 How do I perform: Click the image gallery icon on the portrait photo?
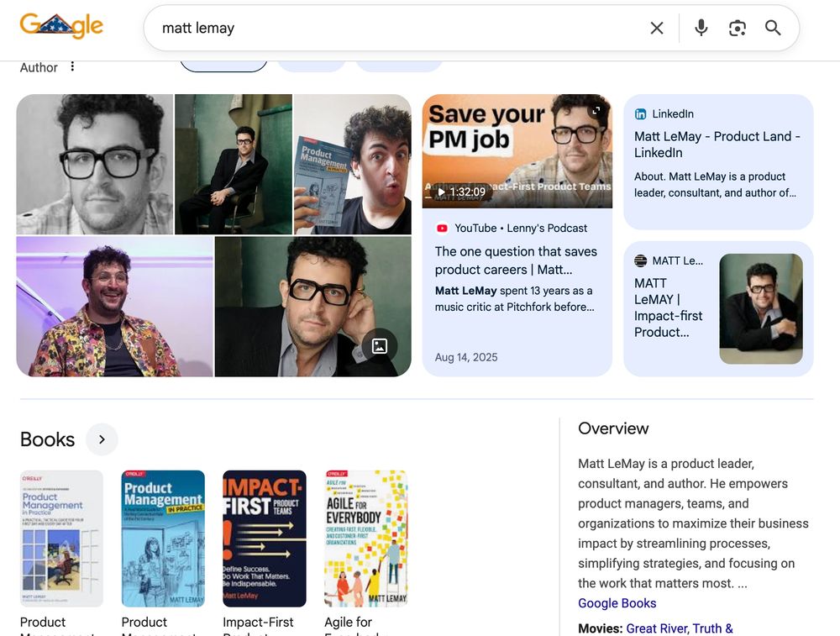(380, 345)
